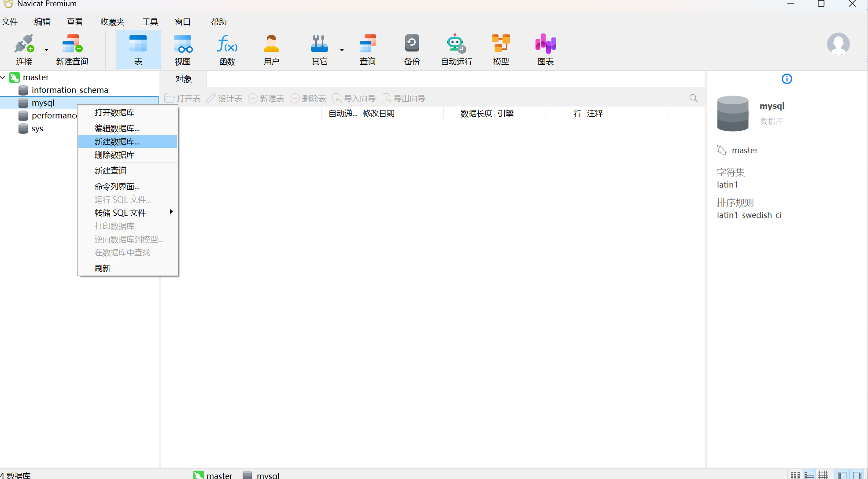Click the Connection toolbar icon

tap(23, 49)
